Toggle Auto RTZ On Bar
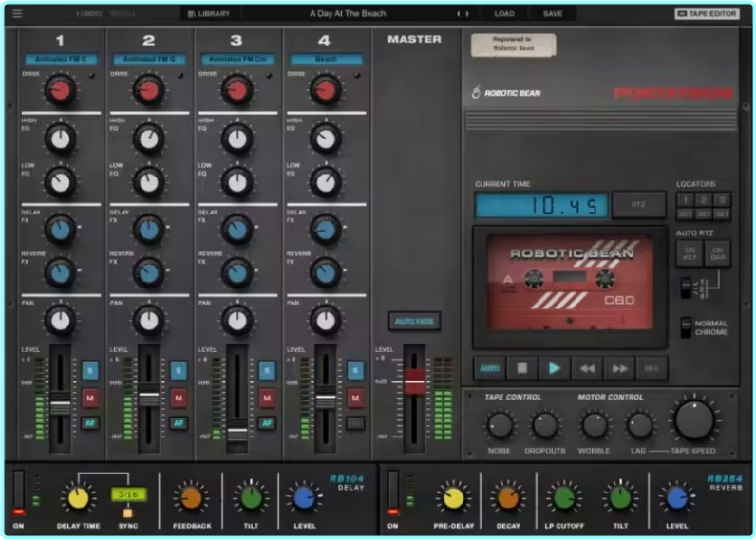The height and width of the screenshot is (539, 756). point(718,254)
